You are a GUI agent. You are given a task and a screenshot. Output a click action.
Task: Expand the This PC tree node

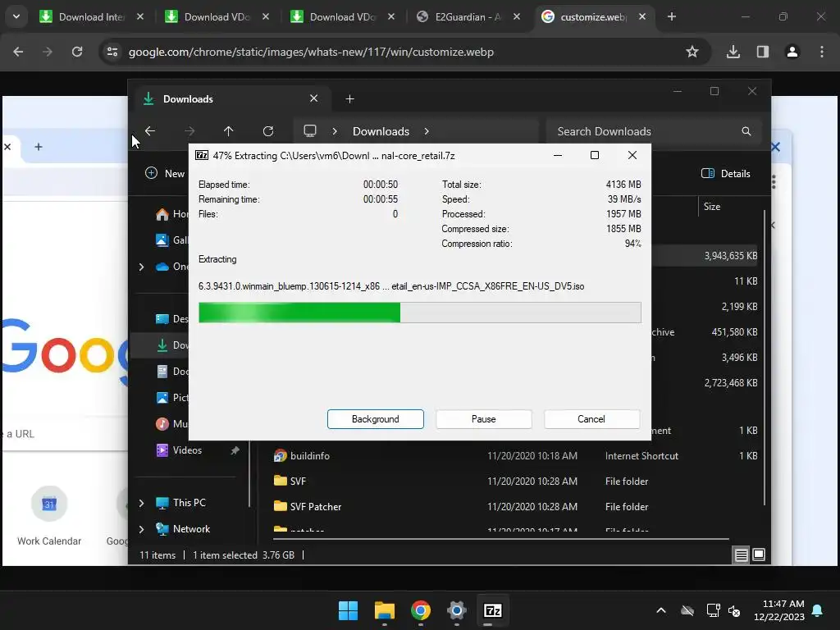click(141, 503)
